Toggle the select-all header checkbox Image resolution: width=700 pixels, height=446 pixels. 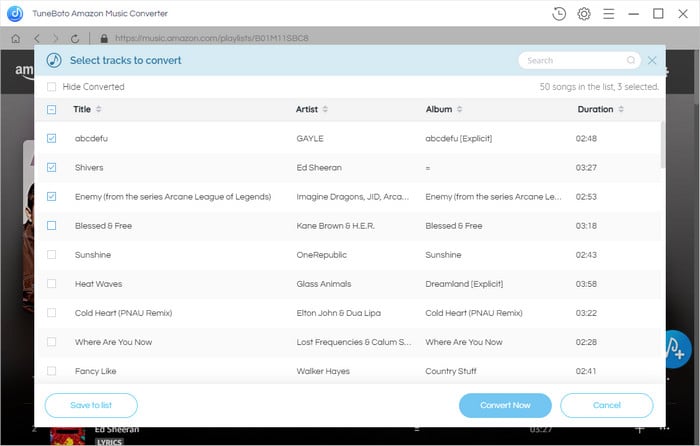tap(51, 109)
